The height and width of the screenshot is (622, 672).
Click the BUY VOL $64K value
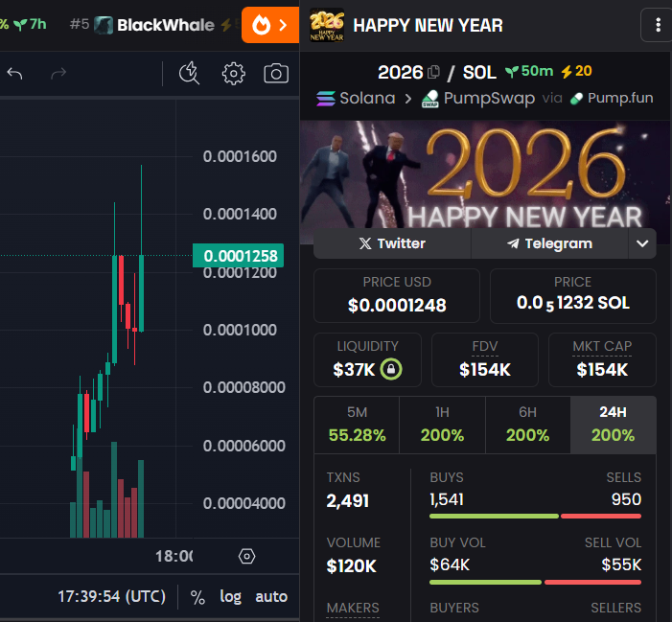450,565
